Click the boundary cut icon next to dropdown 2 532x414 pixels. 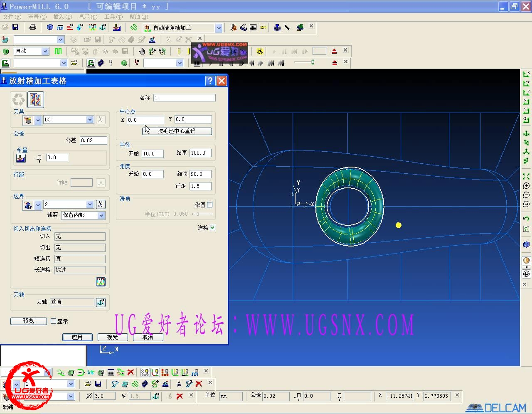coord(101,205)
